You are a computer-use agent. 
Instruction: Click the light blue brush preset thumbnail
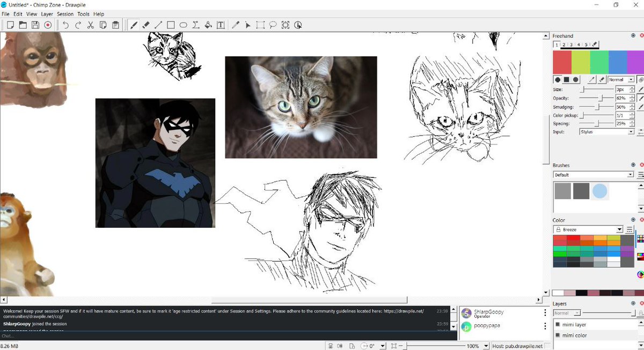600,191
